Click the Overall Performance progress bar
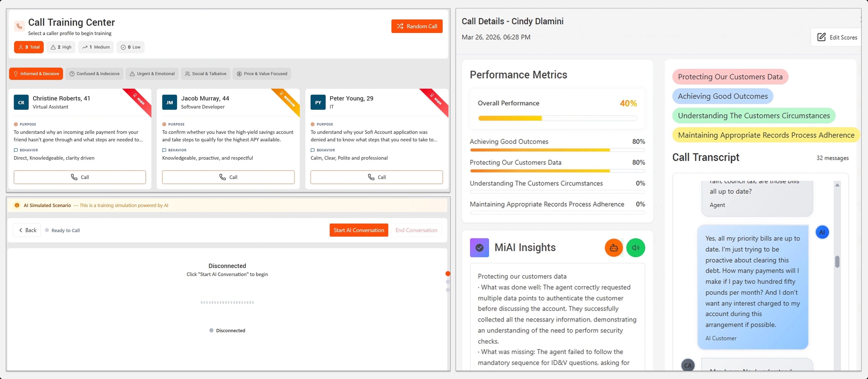868x379 pixels. pyautogui.click(x=557, y=118)
